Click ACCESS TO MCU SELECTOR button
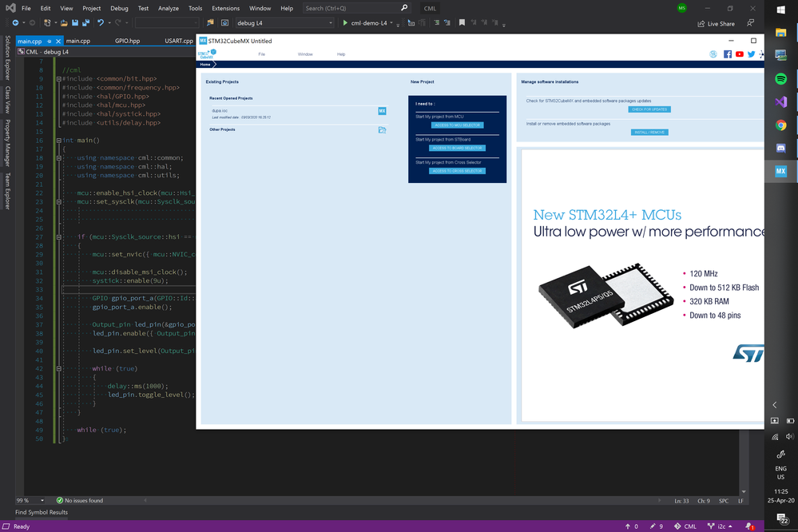798x532 pixels. click(457, 125)
